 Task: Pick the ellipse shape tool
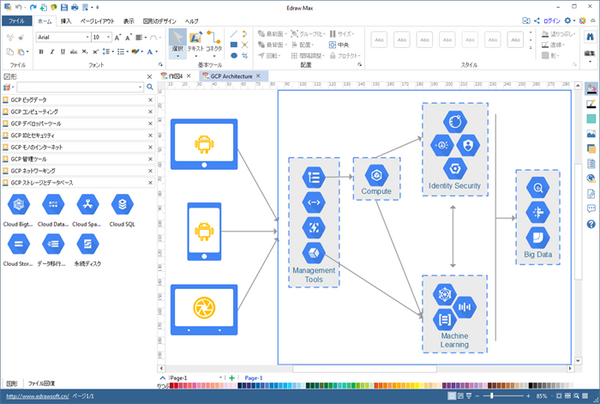234,55
